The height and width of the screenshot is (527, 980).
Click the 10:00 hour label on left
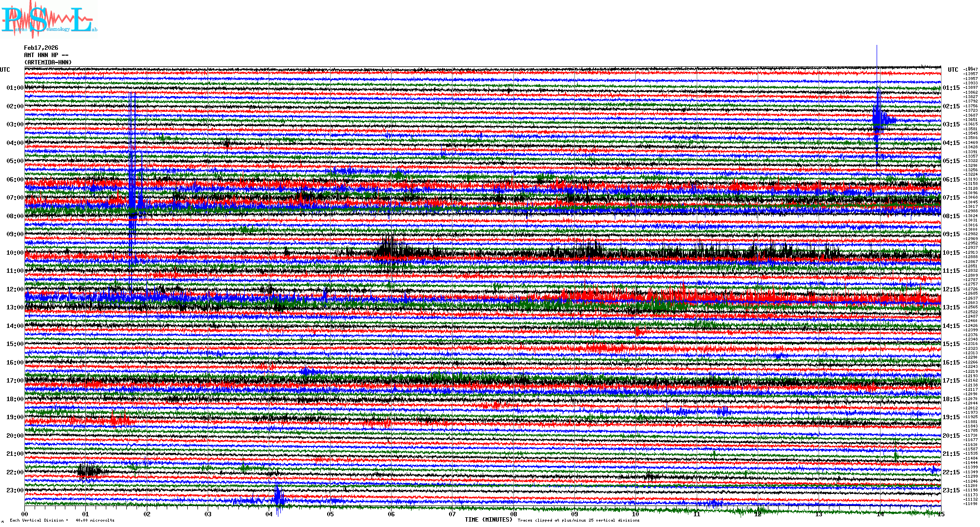15,253
